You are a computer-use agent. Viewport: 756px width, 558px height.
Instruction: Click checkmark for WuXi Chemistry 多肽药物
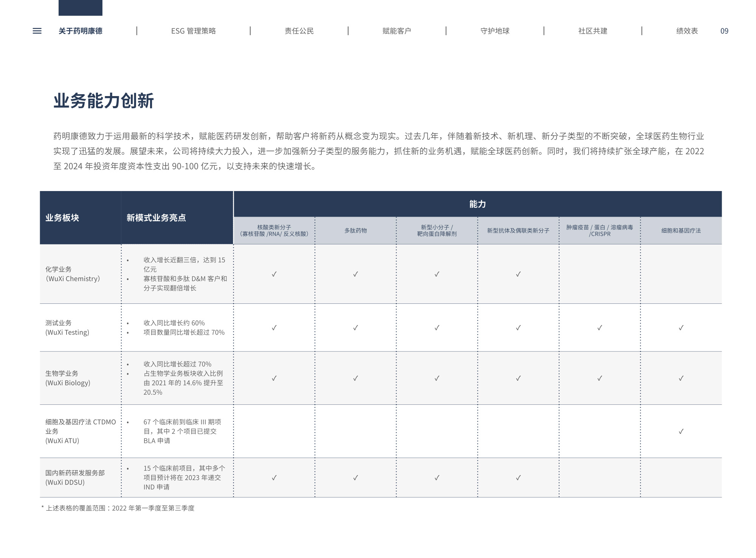[x=355, y=274]
